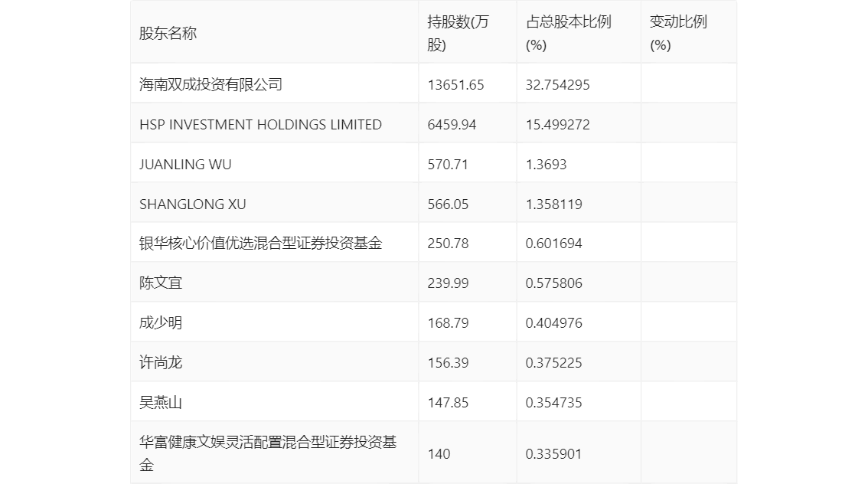Select shareholder 陈文宜
Image resolution: width=868 pixels, height=484 pixels.
coord(161,283)
